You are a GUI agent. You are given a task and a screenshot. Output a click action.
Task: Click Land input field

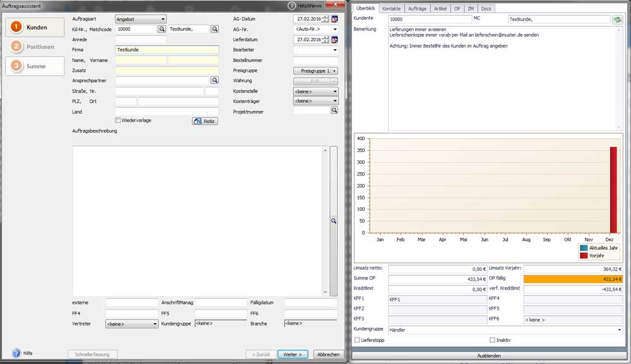tap(167, 112)
